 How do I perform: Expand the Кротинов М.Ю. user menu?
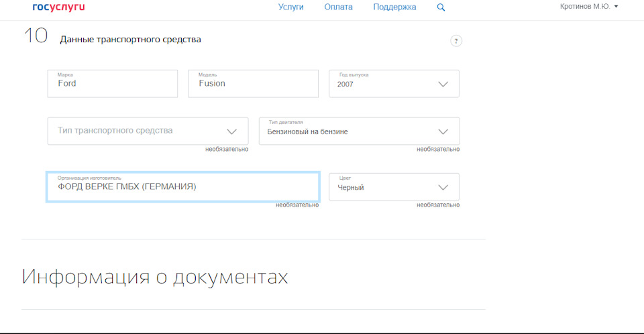coord(589,7)
